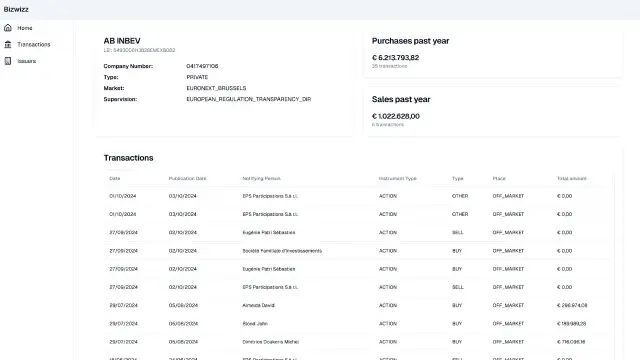
Task: Click the Transactions section heading
Action: [129, 158]
